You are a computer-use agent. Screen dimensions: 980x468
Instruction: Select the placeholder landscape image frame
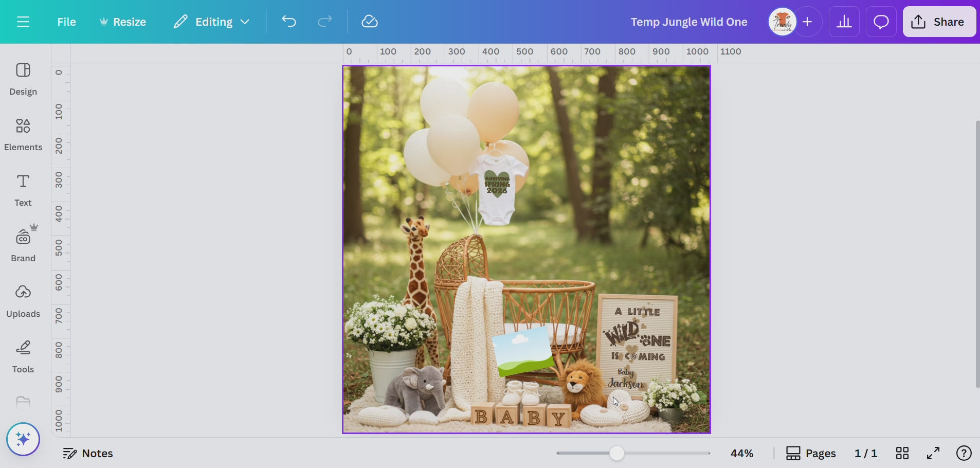(x=523, y=351)
